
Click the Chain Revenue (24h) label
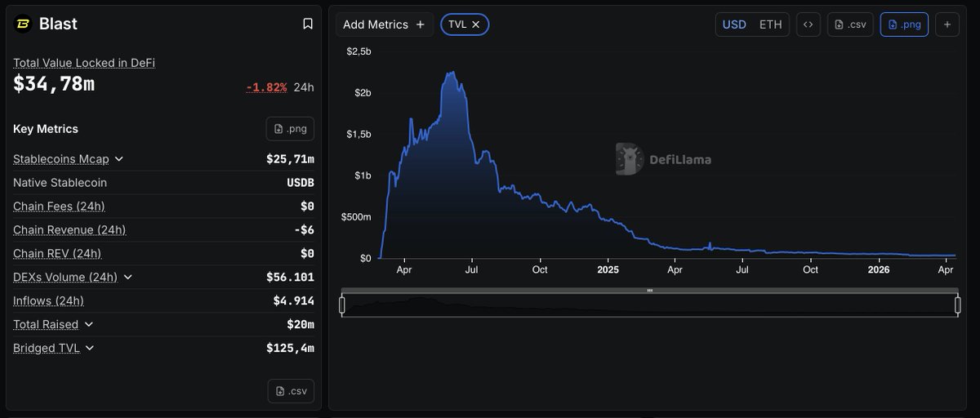pyautogui.click(x=69, y=229)
